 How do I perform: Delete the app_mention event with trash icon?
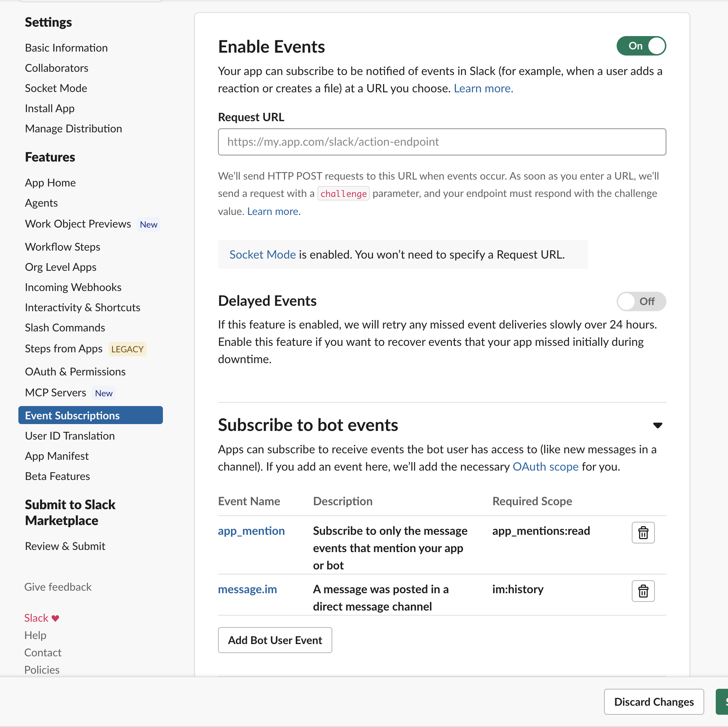(x=643, y=532)
